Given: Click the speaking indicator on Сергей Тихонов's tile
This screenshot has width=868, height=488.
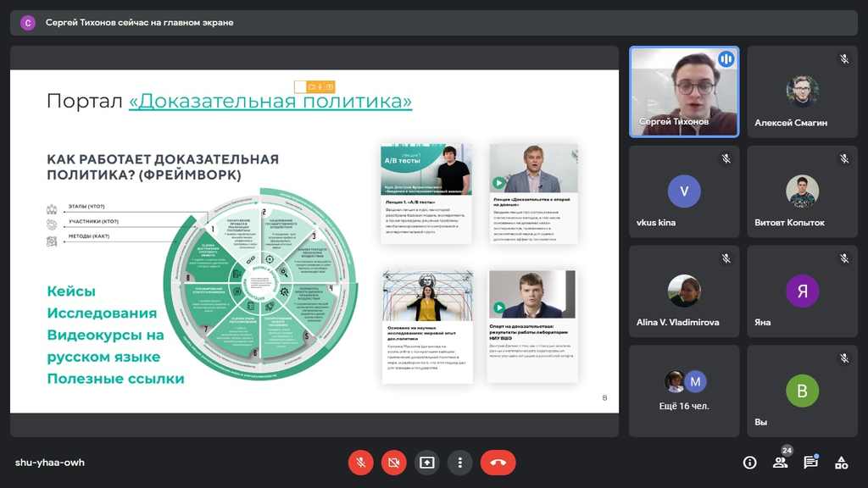Looking at the screenshot, I should click(x=726, y=59).
